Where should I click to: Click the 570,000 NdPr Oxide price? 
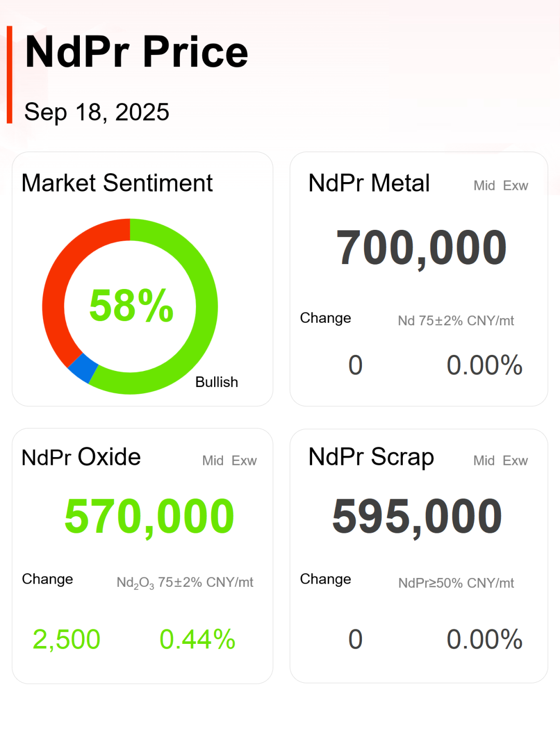click(x=149, y=517)
